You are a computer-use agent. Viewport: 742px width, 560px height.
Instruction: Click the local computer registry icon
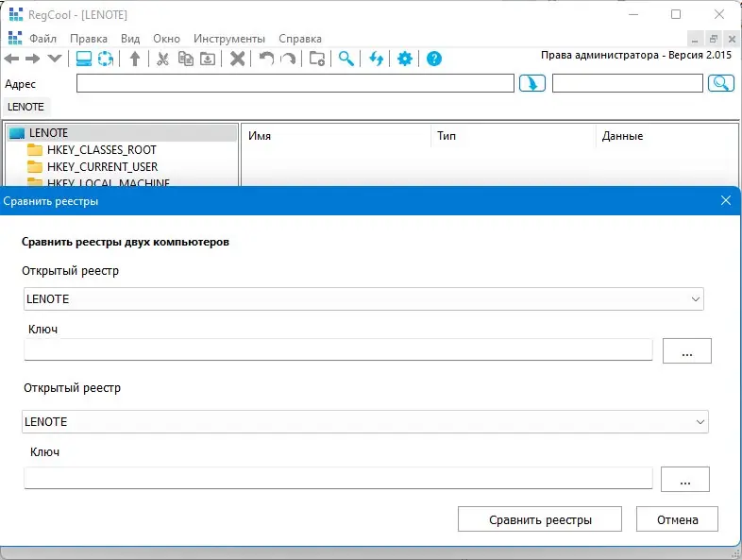coord(84,59)
